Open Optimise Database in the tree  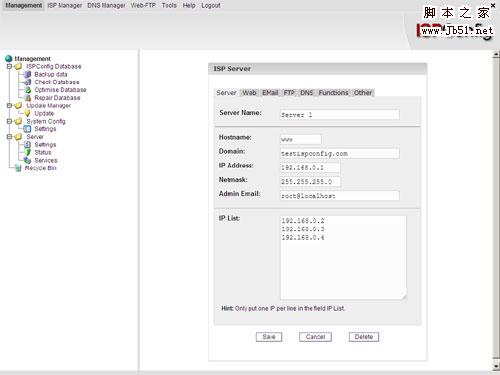pos(60,90)
